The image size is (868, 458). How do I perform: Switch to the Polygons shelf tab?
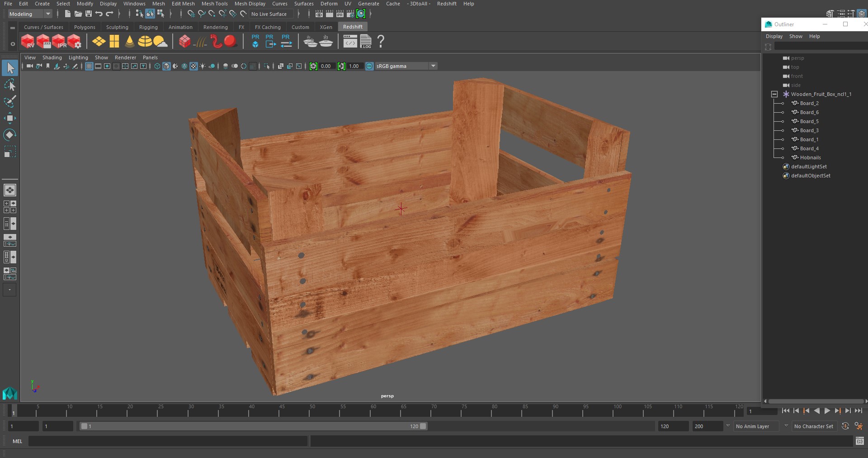85,27
